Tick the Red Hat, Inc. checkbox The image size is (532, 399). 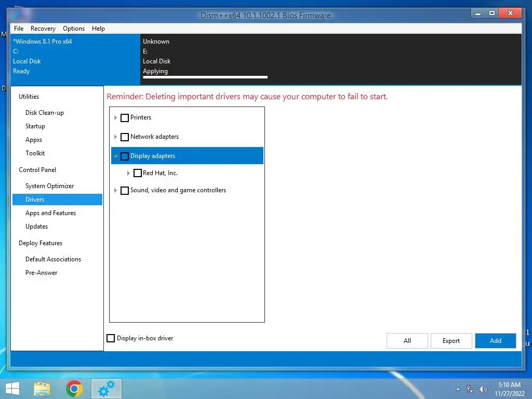coord(137,173)
